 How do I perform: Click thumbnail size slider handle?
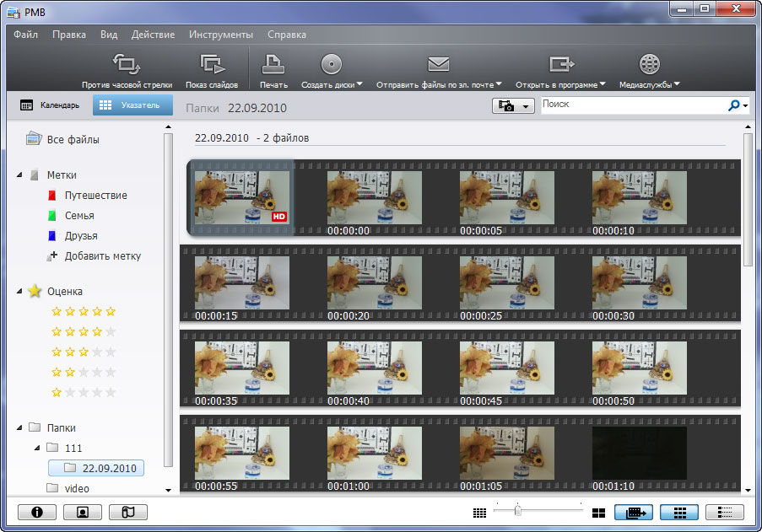(x=517, y=511)
